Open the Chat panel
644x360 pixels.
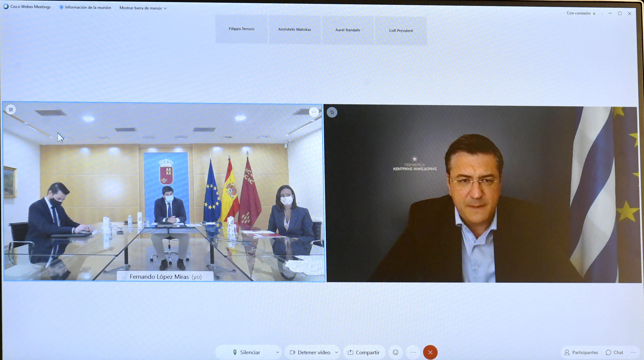(x=614, y=352)
